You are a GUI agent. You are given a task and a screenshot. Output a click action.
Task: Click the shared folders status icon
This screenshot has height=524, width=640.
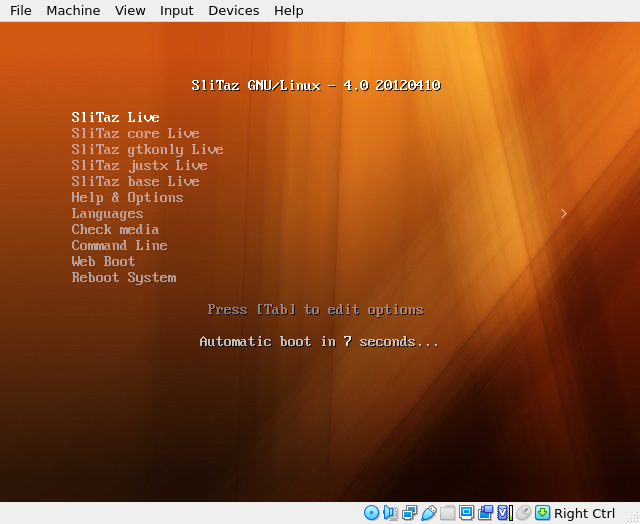447,513
